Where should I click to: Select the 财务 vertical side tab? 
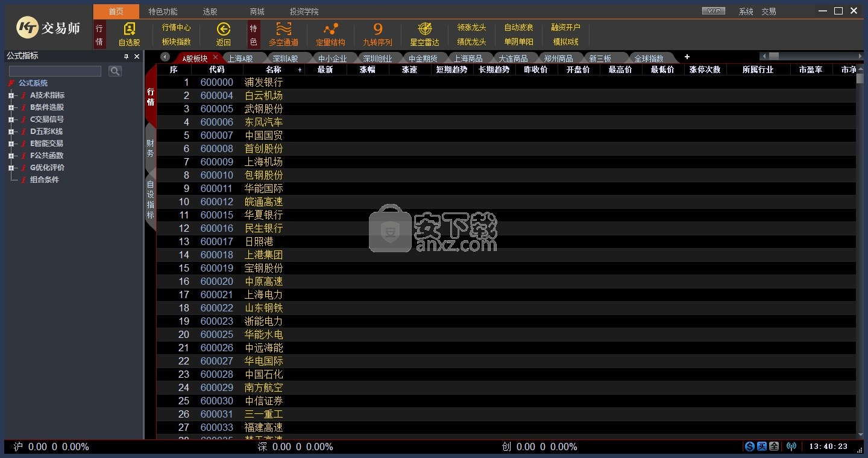(151, 148)
